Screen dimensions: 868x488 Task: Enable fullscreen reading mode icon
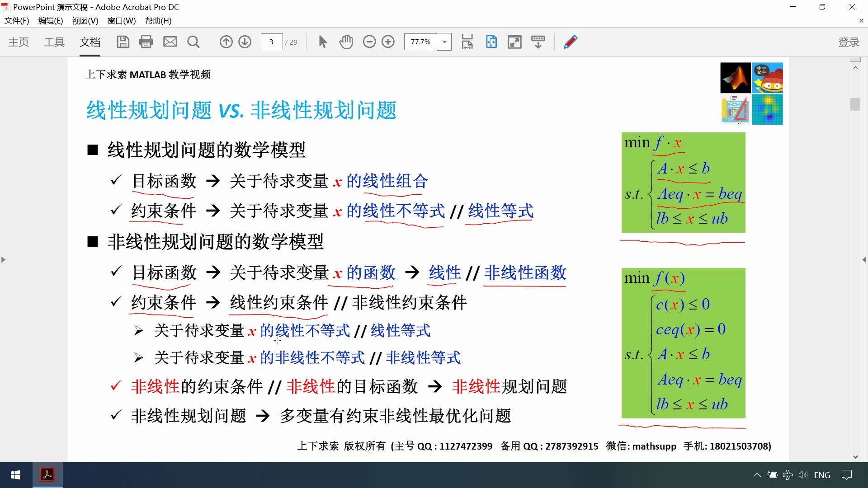coord(514,42)
